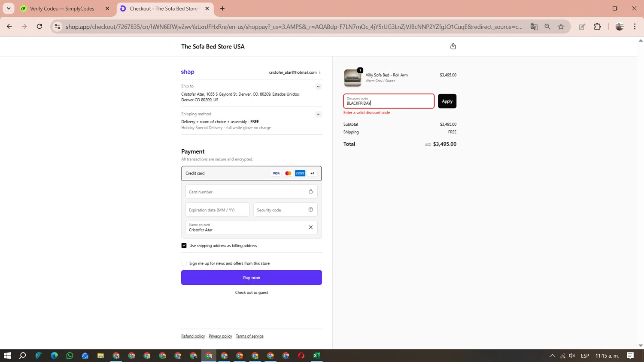Click the muted volume tray icon
644x362 pixels.
pos(572,356)
